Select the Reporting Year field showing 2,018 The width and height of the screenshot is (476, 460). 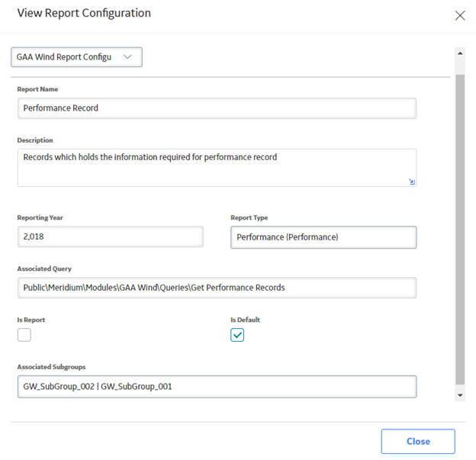(110, 236)
